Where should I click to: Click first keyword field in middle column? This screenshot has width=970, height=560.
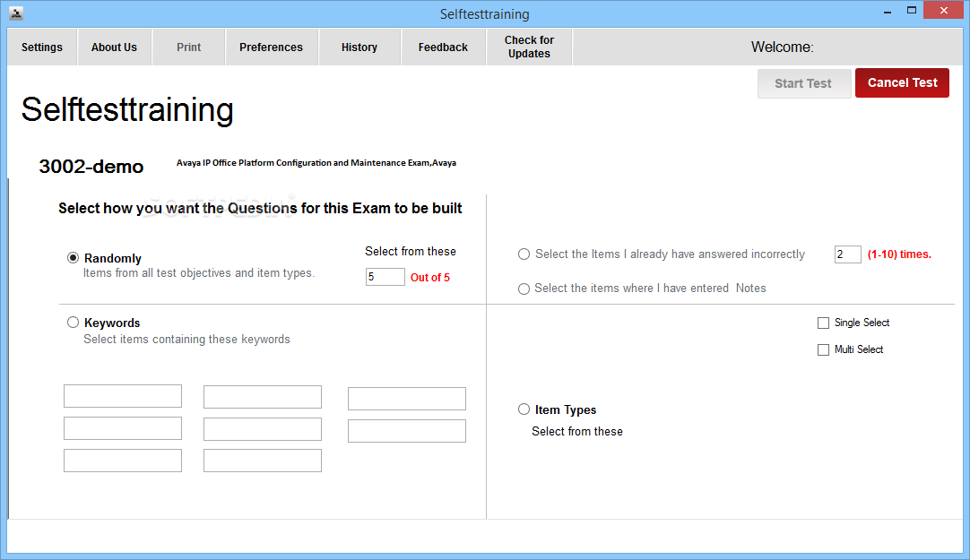pos(263,397)
